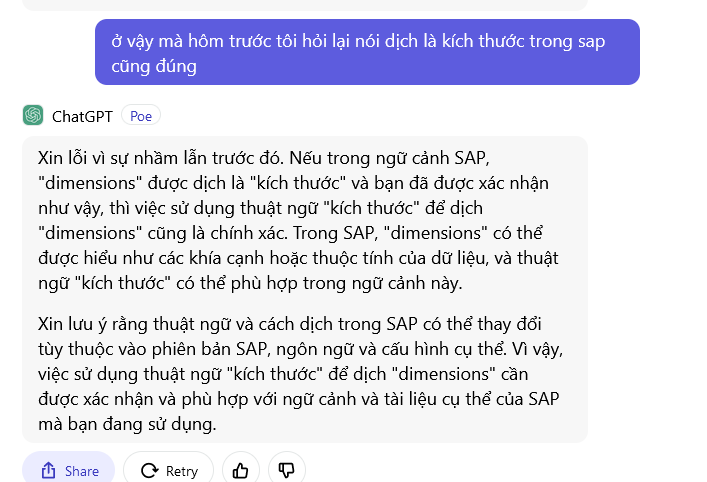Click the ChatGPT avatar icon

[x=33, y=115]
